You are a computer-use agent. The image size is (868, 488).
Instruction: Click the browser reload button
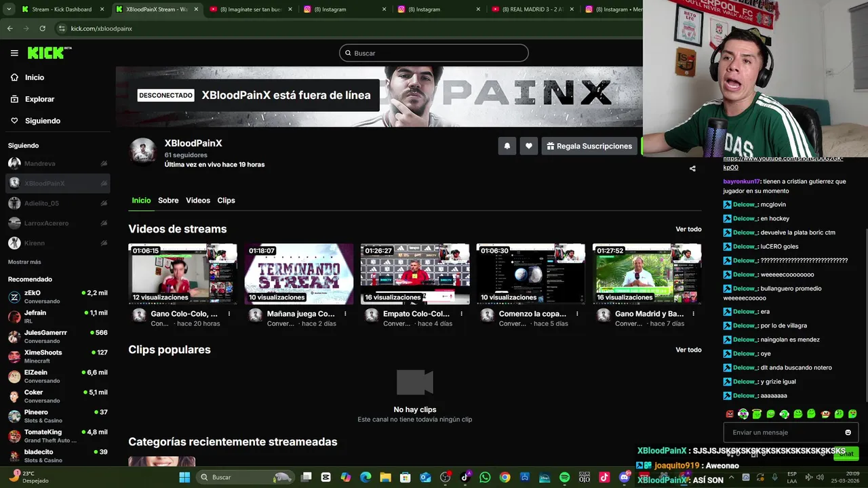[x=42, y=28]
